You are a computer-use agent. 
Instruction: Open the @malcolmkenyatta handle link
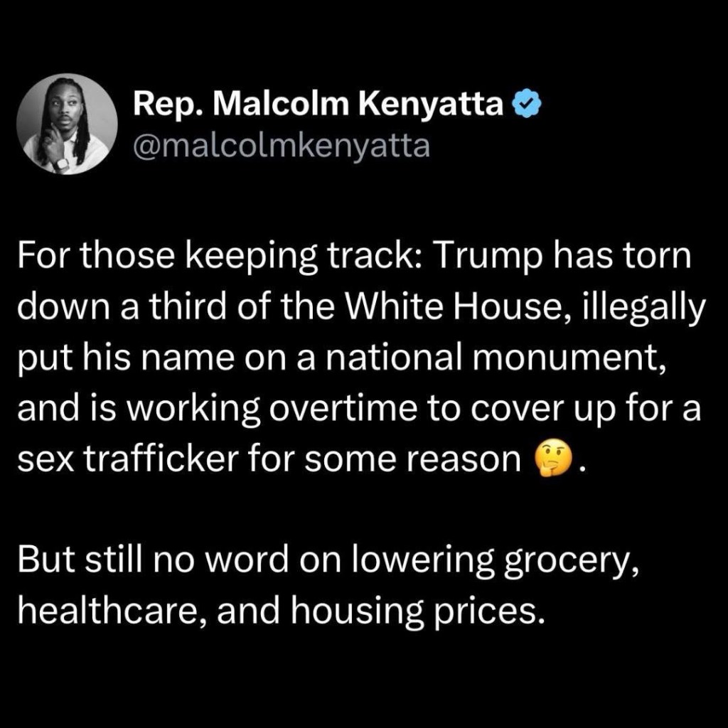pyautogui.click(x=282, y=145)
